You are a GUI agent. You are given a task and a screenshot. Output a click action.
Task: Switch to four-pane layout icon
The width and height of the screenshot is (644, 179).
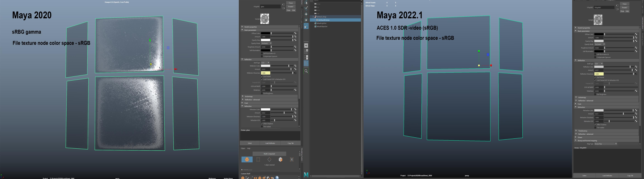(306, 51)
